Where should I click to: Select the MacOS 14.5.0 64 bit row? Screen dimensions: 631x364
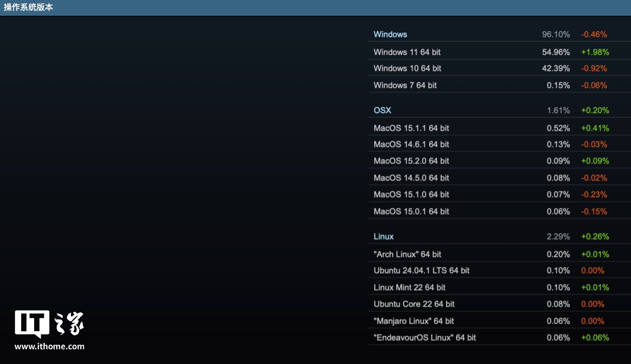(x=500, y=177)
